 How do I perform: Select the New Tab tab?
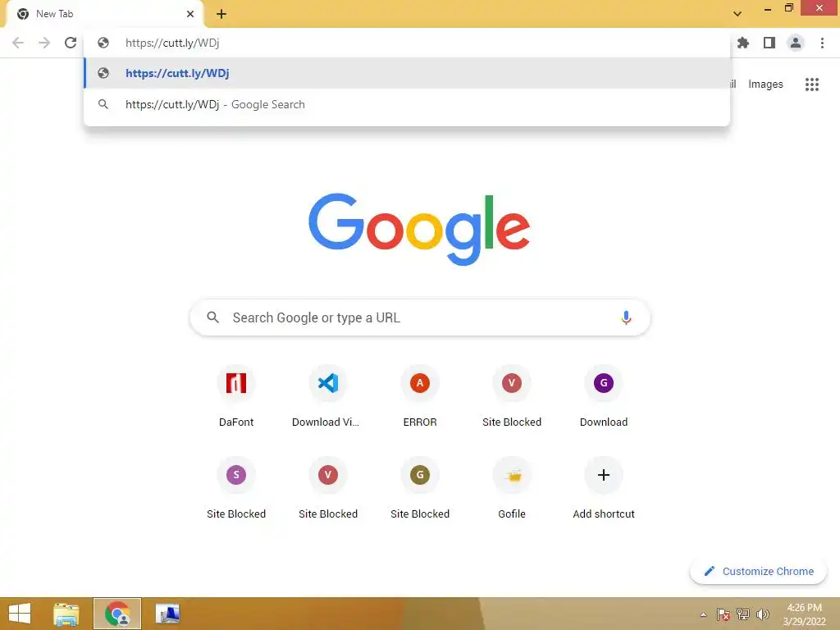point(104,14)
